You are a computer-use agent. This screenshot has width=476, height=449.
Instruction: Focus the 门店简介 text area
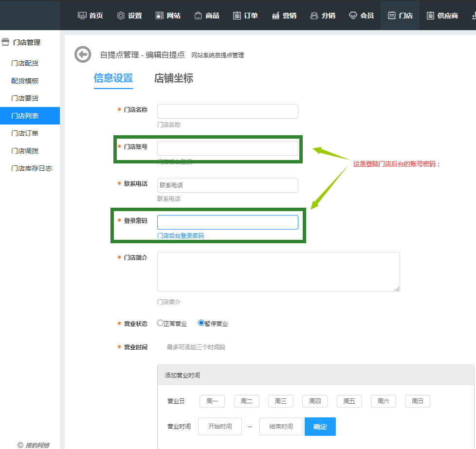pyautogui.click(x=278, y=272)
